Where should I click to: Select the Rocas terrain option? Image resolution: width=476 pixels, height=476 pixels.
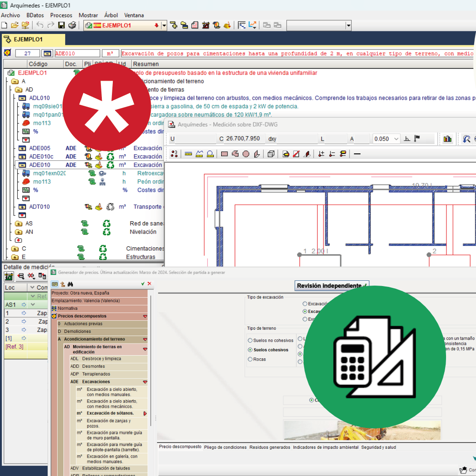pos(250,359)
